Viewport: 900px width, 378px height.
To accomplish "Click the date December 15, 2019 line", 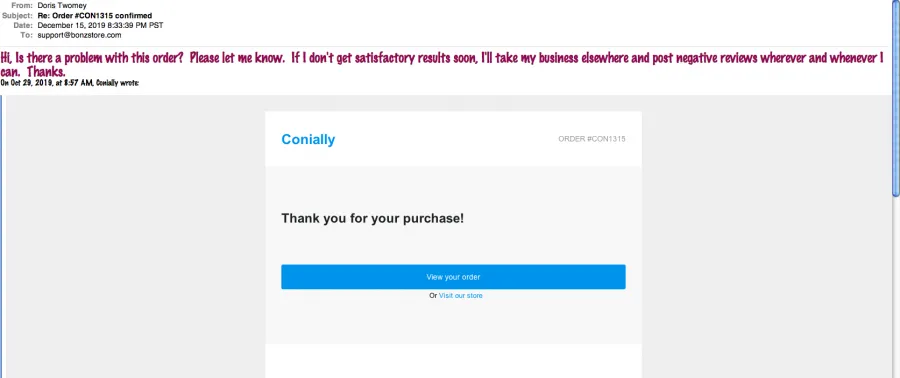I will [100, 25].
